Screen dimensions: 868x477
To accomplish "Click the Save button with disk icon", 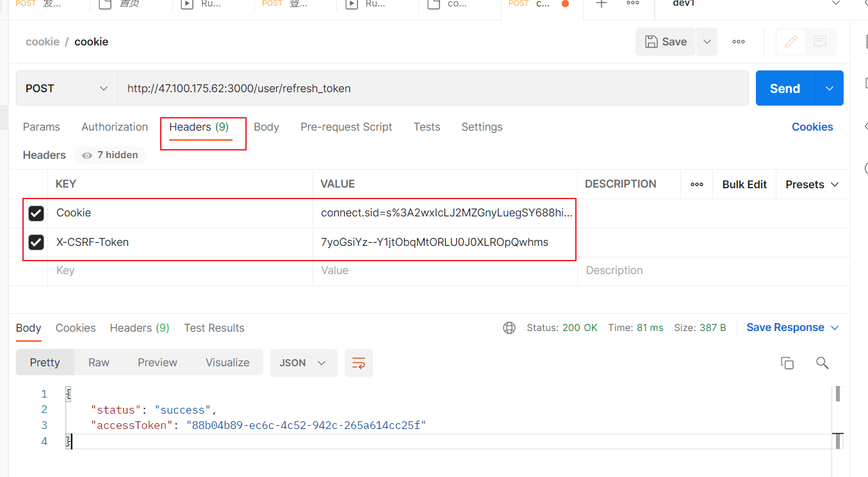I will pyautogui.click(x=666, y=42).
